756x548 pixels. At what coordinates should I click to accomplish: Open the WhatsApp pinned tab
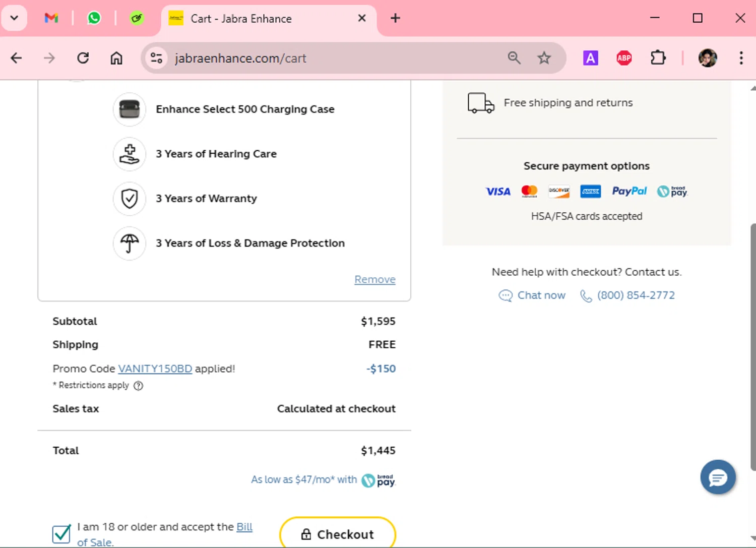click(94, 19)
